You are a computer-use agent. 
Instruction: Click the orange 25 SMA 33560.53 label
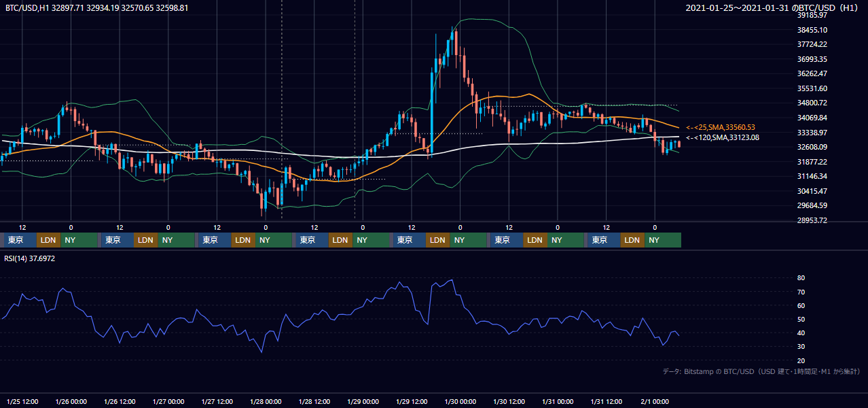(720, 127)
